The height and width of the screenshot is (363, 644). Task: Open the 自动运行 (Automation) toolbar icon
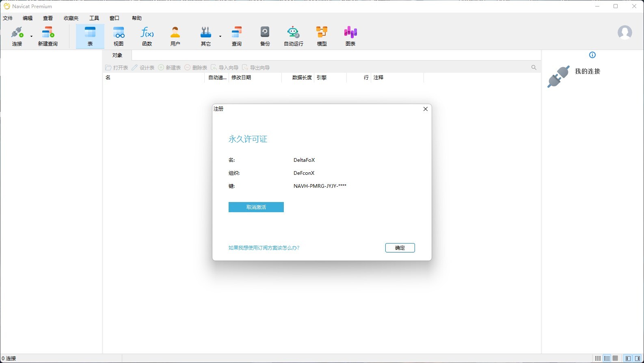point(293,36)
